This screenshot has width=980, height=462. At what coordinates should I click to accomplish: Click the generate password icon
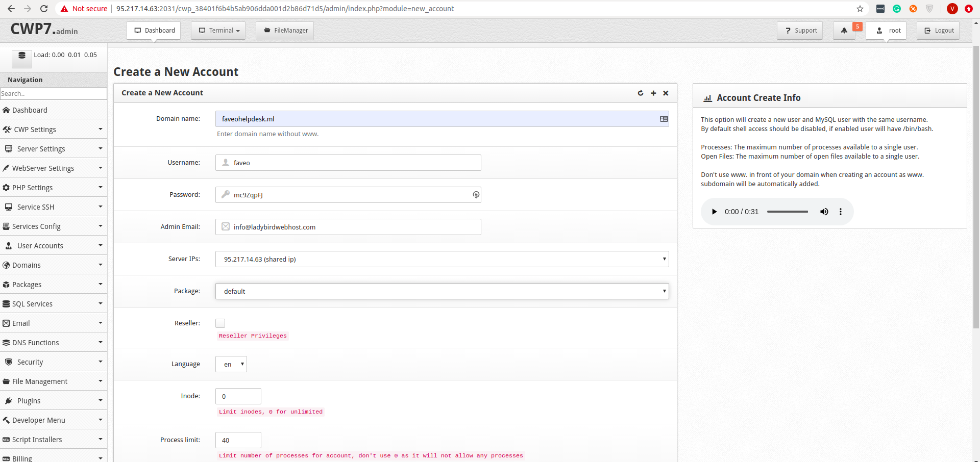click(476, 195)
